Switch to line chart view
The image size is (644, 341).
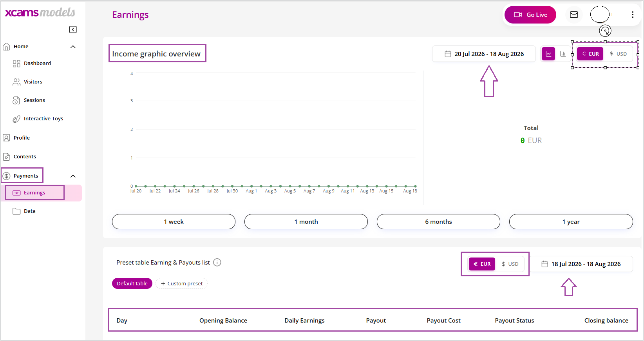coord(548,54)
